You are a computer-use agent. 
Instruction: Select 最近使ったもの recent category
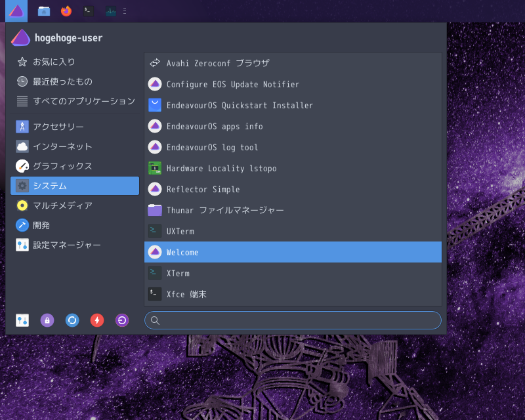pyautogui.click(x=75, y=82)
